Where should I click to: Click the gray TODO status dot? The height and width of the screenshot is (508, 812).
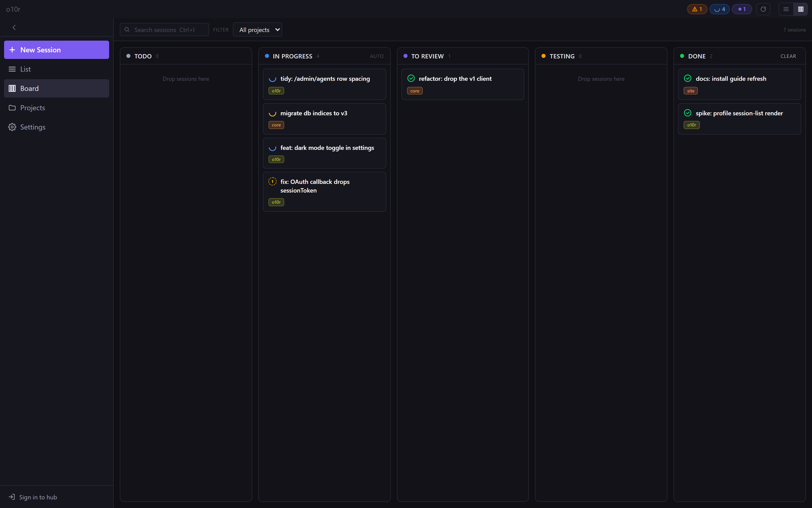point(128,56)
